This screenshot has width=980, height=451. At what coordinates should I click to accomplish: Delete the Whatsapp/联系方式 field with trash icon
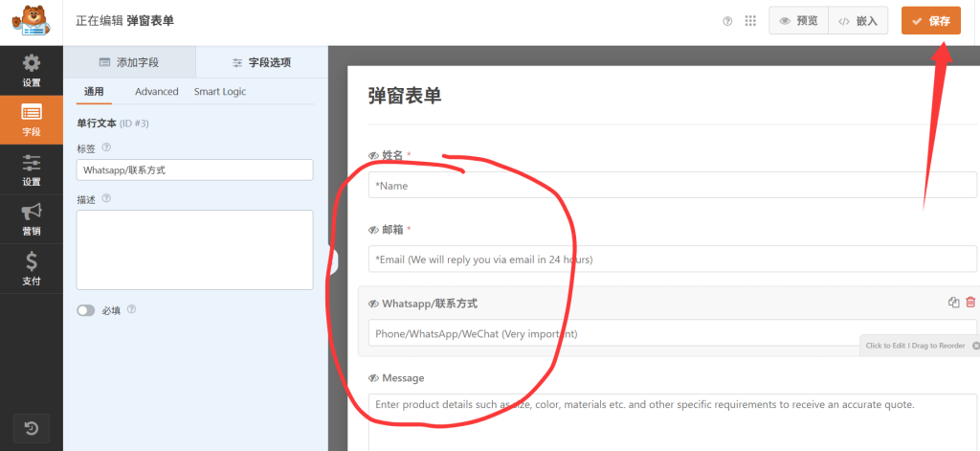click(970, 303)
